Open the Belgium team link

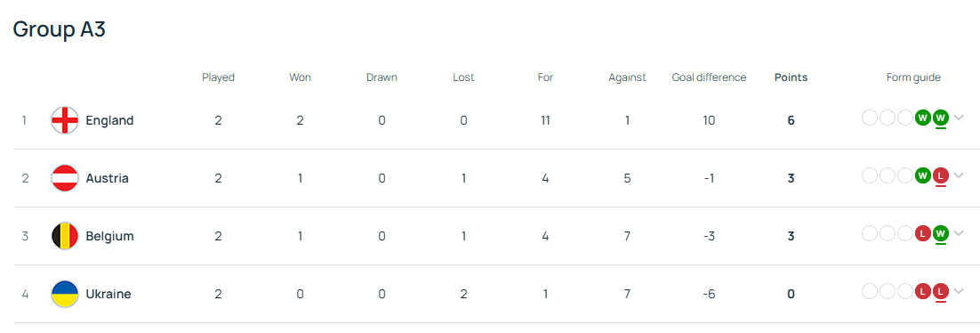click(109, 236)
